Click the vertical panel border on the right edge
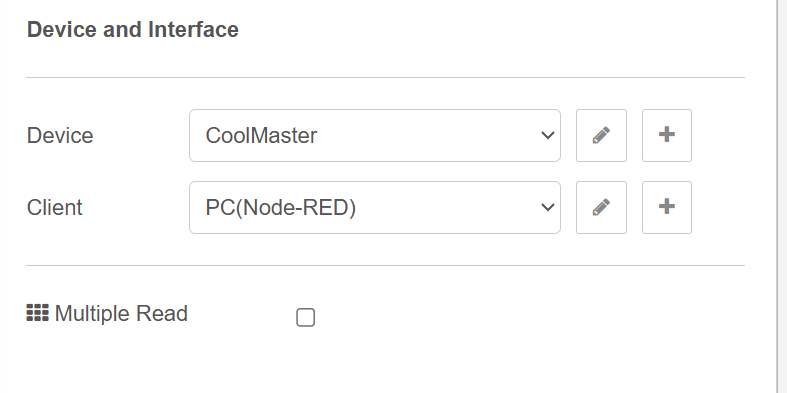The image size is (787, 393). point(776,196)
